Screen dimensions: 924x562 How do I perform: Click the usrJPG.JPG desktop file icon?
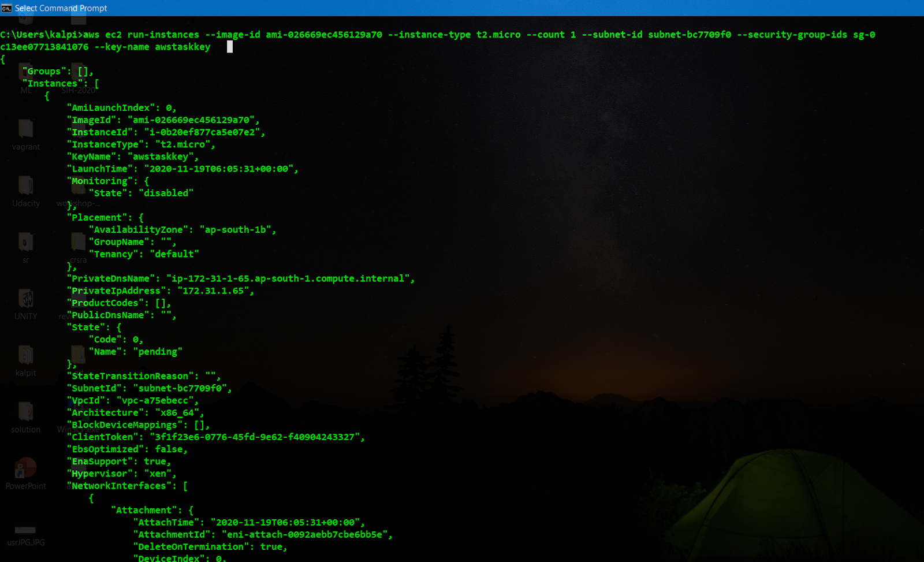(x=25, y=530)
